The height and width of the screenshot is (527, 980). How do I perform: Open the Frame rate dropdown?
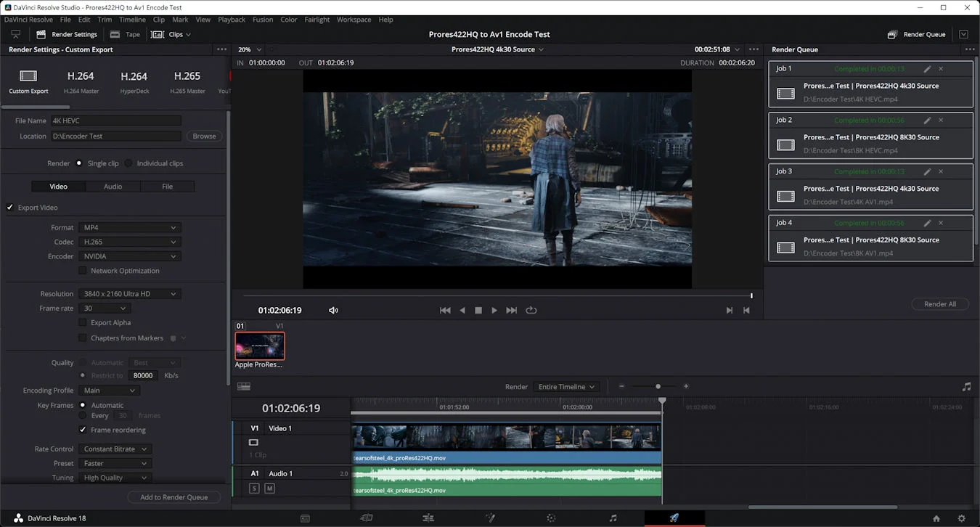click(x=105, y=309)
